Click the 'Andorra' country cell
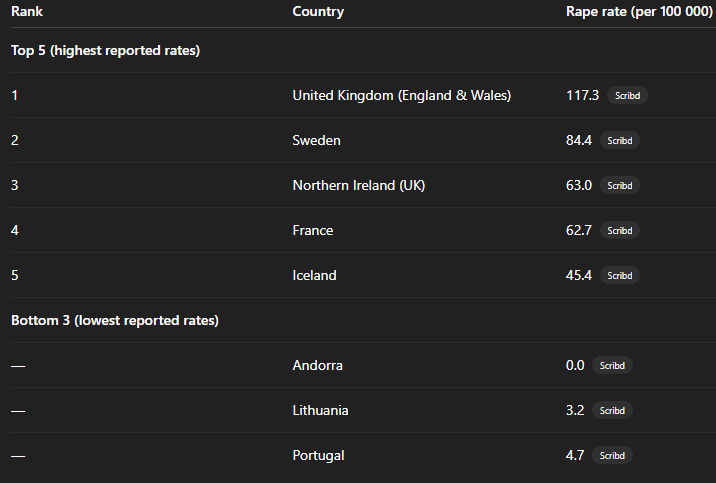This screenshot has height=483, width=716. click(317, 365)
